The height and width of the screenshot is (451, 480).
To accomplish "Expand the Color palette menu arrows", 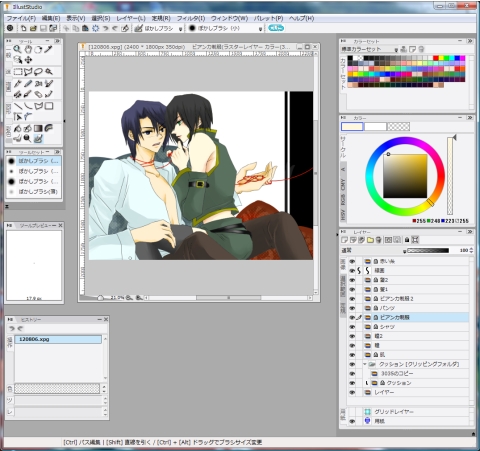I will pyautogui.click(x=470, y=118).
